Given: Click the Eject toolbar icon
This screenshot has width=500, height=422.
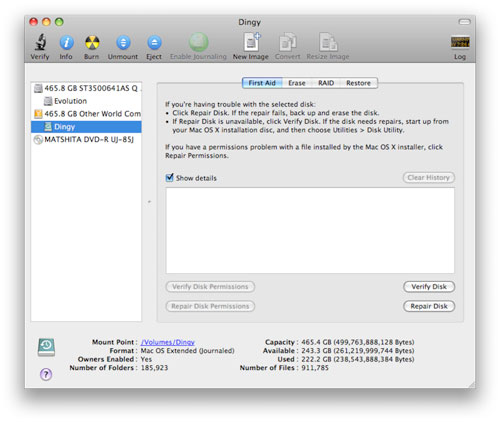Looking at the screenshot, I should tap(154, 43).
